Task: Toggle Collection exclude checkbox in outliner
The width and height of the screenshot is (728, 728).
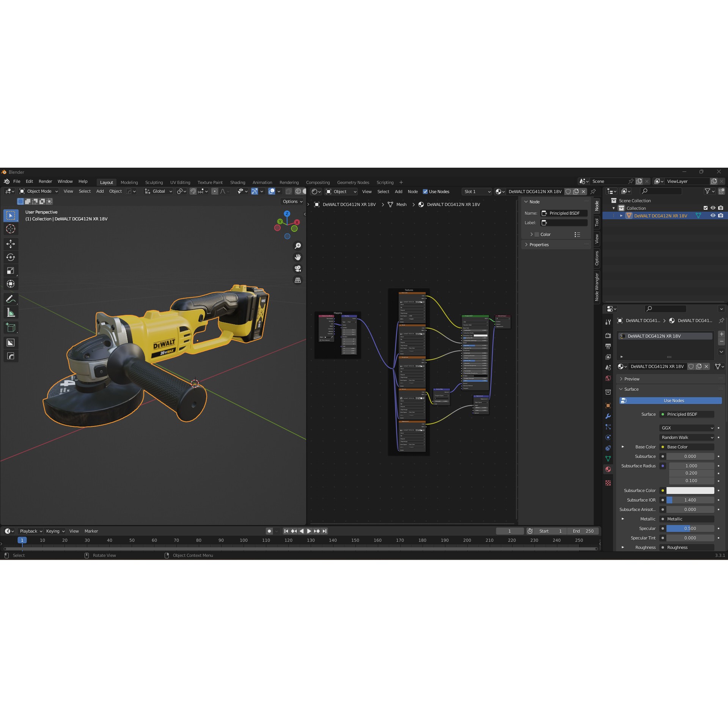Action: [706, 208]
